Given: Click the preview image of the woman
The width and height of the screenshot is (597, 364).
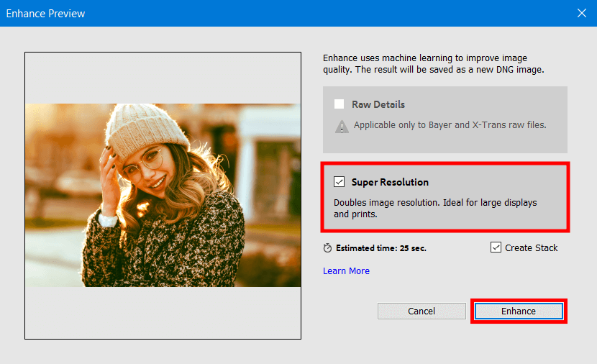Looking at the screenshot, I should point(163,196).
